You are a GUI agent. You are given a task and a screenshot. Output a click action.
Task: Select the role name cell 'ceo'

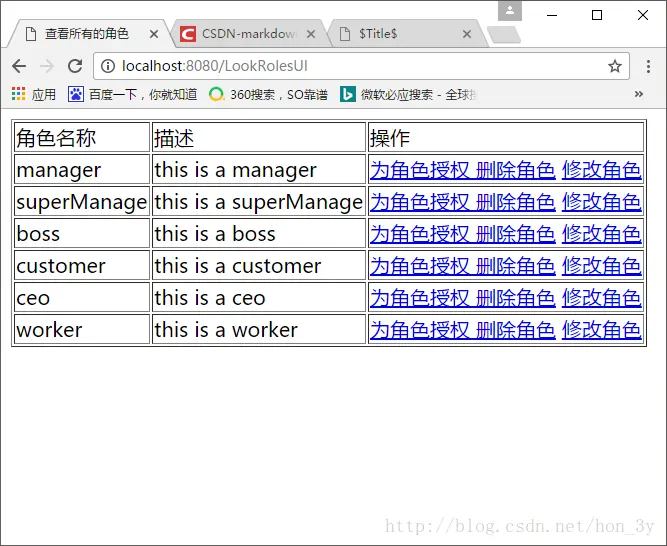click(82, 297)
